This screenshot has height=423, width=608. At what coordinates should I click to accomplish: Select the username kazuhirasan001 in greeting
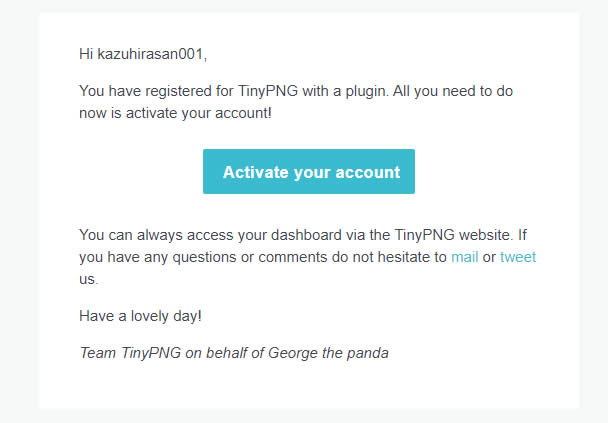[x=150, y=54]
